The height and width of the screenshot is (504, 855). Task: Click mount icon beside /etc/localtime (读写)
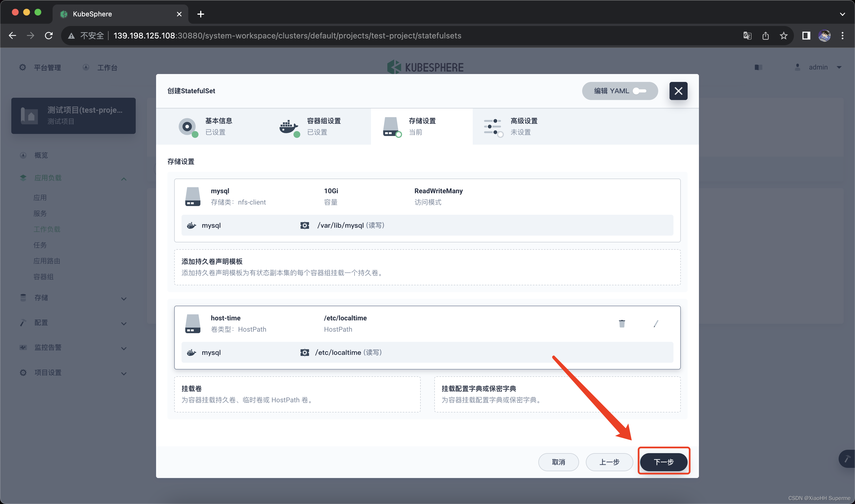[305, 353]
